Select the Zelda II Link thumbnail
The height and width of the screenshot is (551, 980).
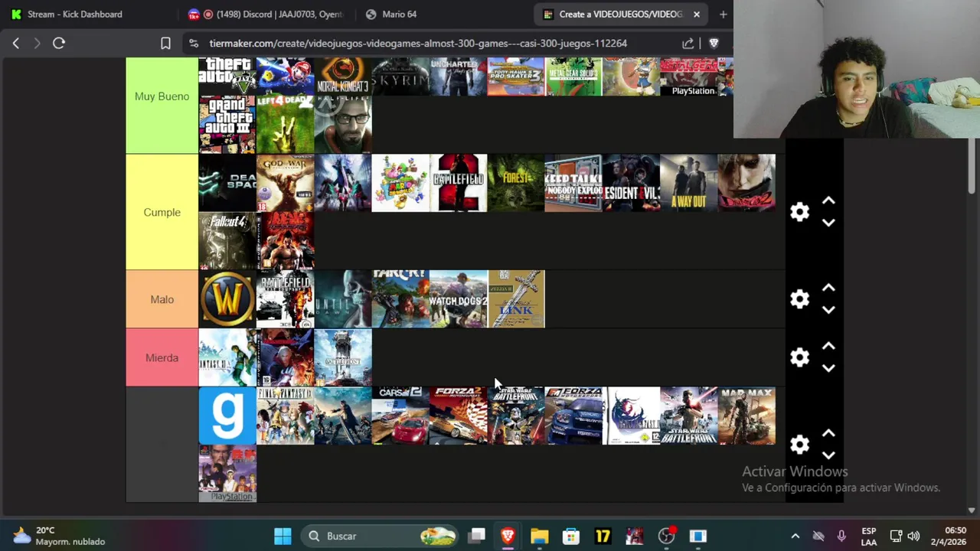point(516,299)
